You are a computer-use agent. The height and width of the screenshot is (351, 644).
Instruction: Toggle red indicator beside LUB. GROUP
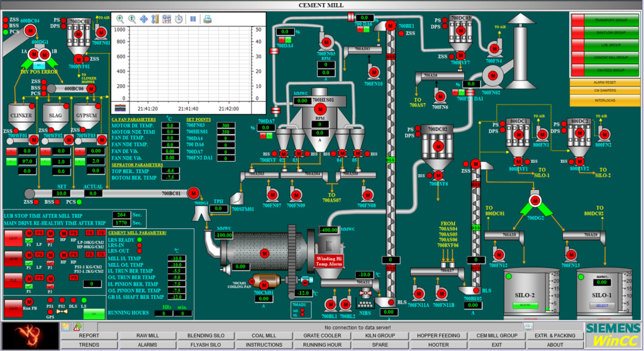578,45
